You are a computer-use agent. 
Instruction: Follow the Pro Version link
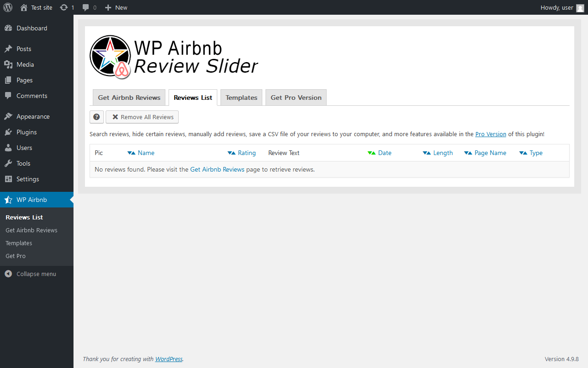tap(491, 134)
